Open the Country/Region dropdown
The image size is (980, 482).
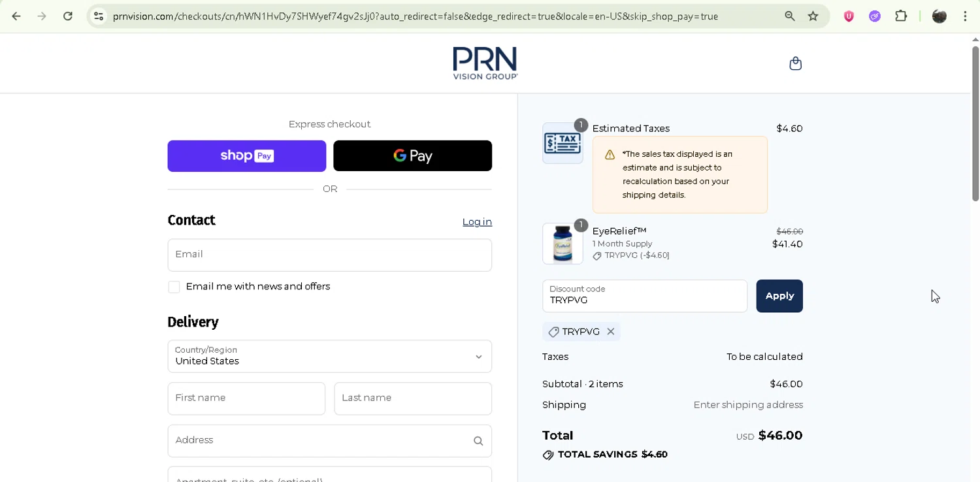(329, 357)
